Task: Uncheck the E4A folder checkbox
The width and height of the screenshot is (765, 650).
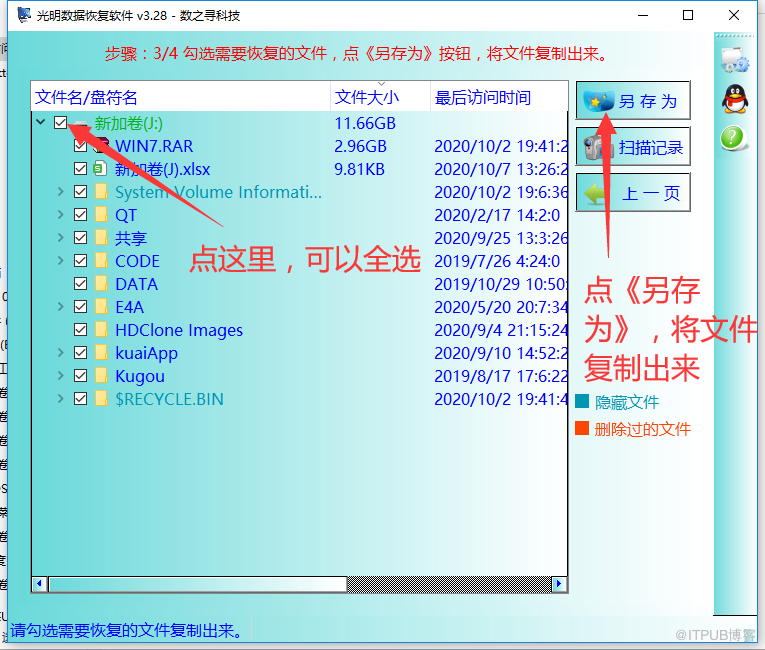Action: coord(81,306)
